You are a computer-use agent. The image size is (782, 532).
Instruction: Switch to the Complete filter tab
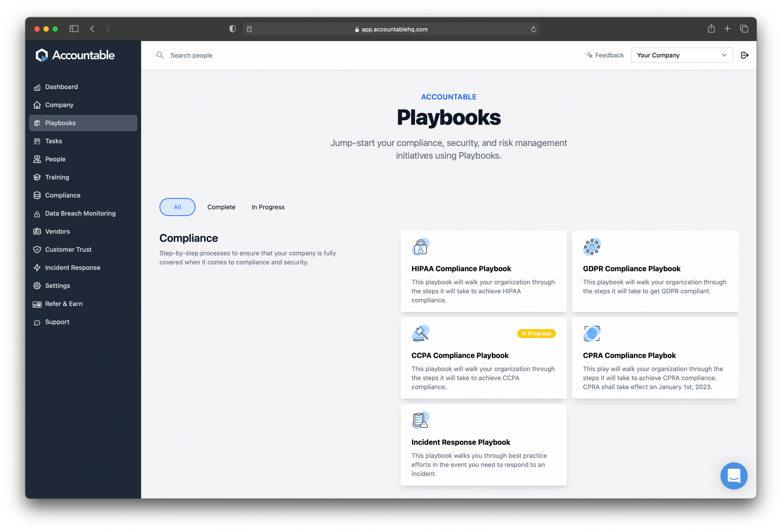221,207
